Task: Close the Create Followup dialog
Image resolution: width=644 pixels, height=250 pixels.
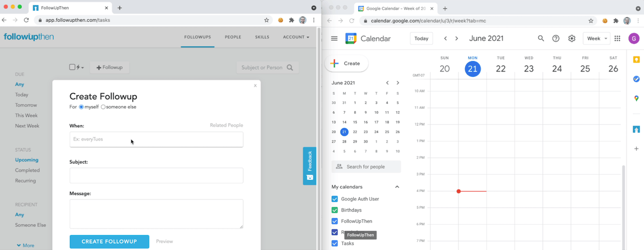Action: tap(255, 86)
